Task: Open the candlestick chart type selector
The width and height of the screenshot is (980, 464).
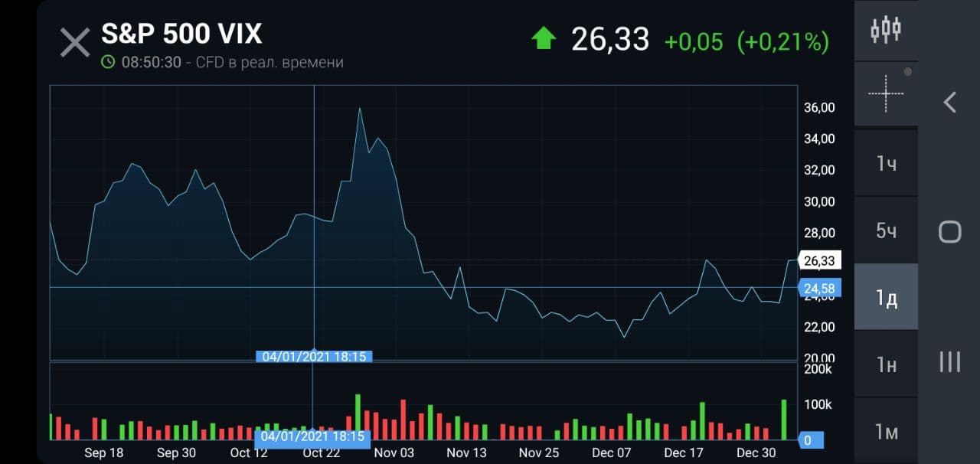Action: pyautogui.click(x=886, y=30)
